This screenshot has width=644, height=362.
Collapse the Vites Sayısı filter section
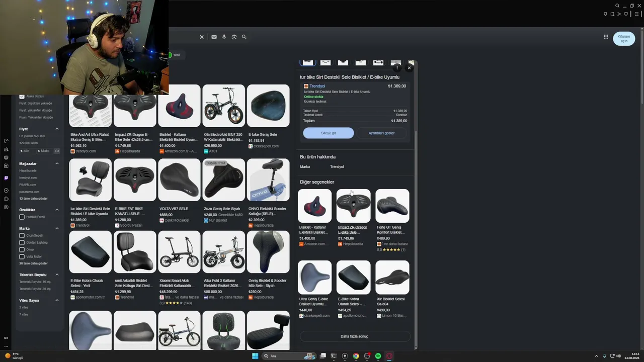click(x=57, y=300)
